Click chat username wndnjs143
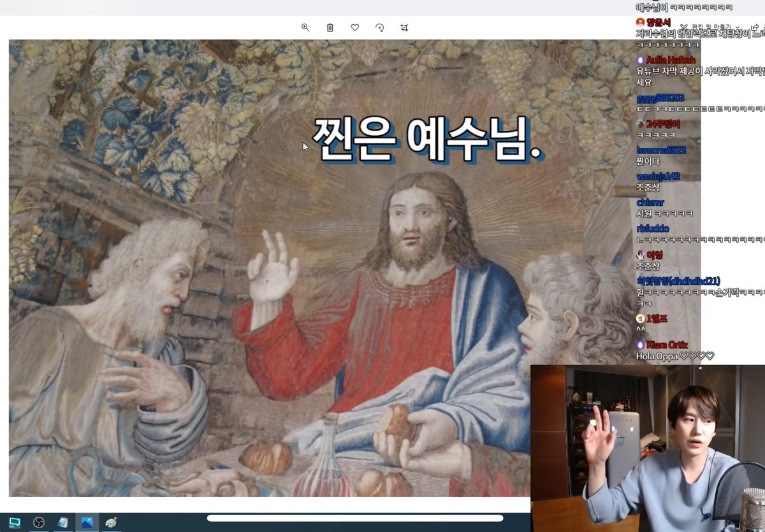This screenshot has height=532, width=765. pyautogui.click(x=659, y=176)
